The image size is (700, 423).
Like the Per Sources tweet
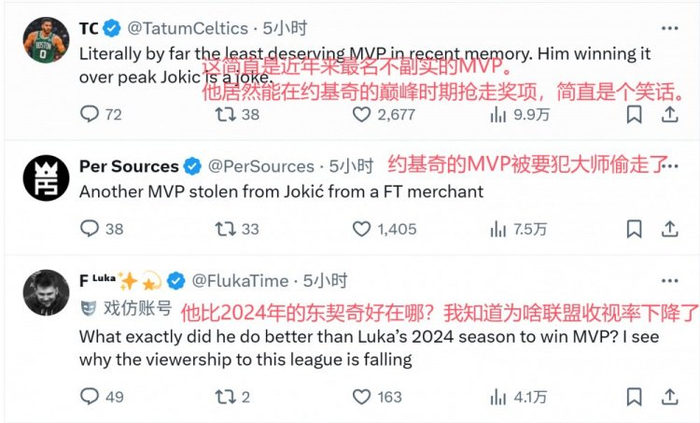point(362,229)
